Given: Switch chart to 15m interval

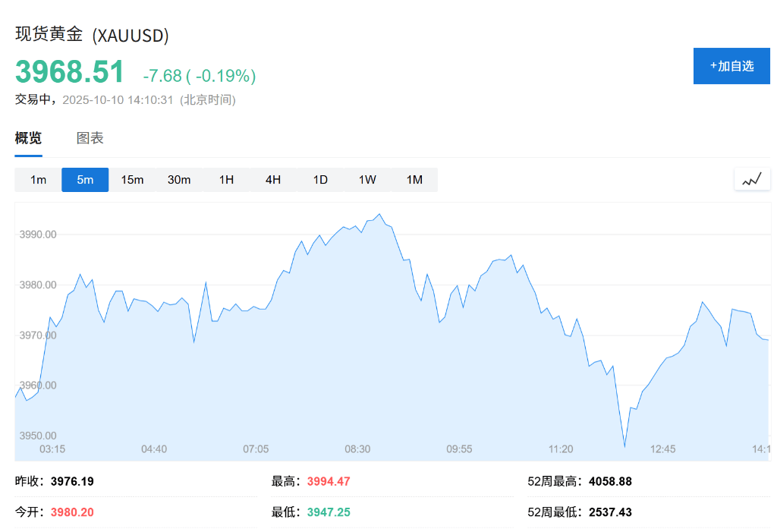Looking at the screenshot, I should 132,180.
